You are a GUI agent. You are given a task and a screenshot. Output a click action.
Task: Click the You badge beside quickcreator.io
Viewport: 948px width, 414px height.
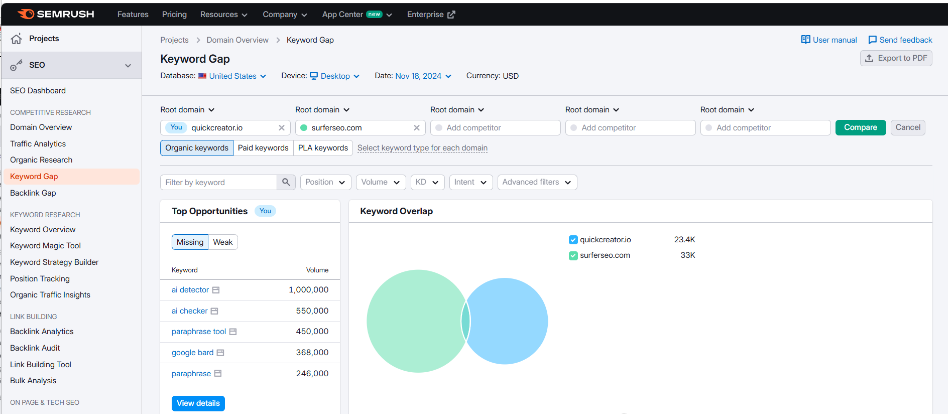[176, 128]
